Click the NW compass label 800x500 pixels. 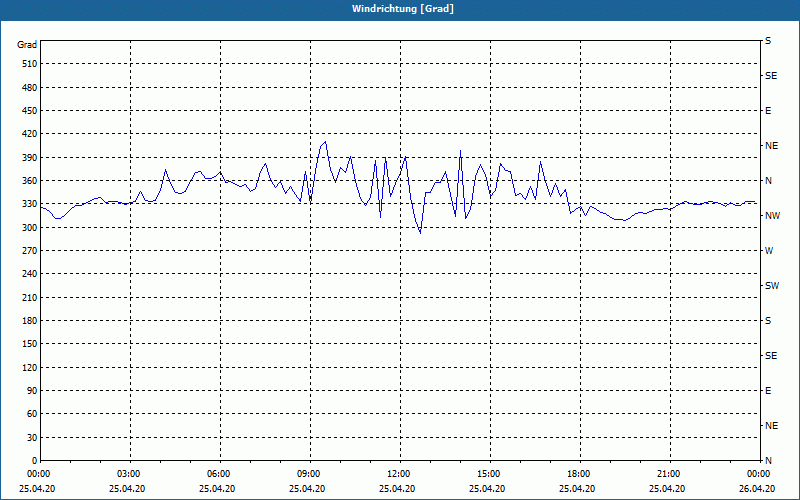point(772,216)
